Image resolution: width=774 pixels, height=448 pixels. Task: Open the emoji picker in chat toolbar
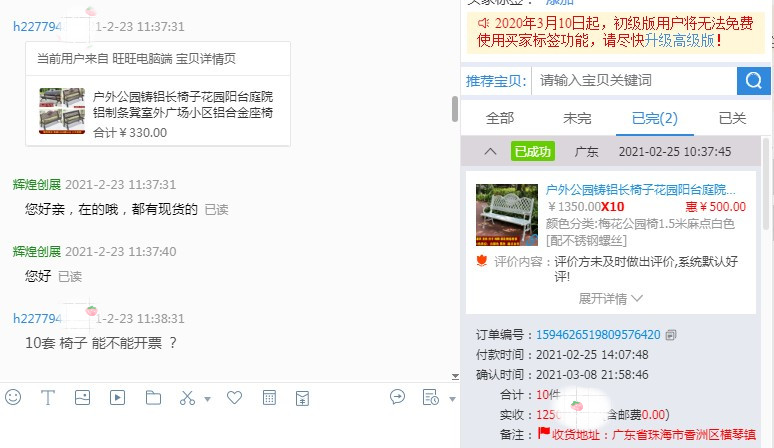pos(13,397)
